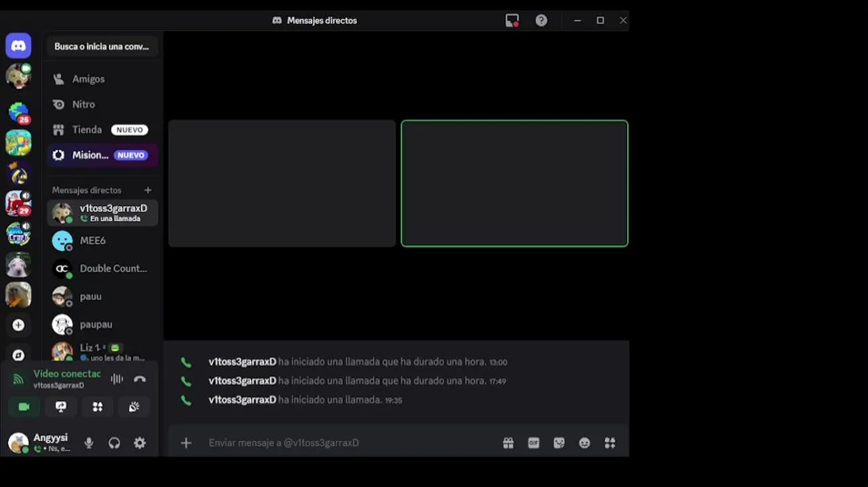The image size is (868, 487).
Task: Open the GIF picker
Action: tap(534, 443)
